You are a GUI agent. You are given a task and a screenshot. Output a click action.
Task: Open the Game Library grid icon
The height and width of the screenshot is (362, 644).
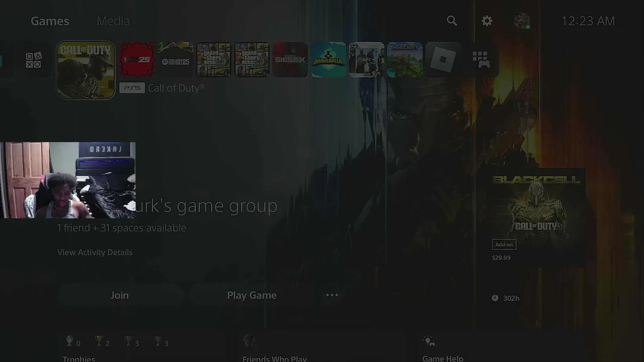click(481, 60)
